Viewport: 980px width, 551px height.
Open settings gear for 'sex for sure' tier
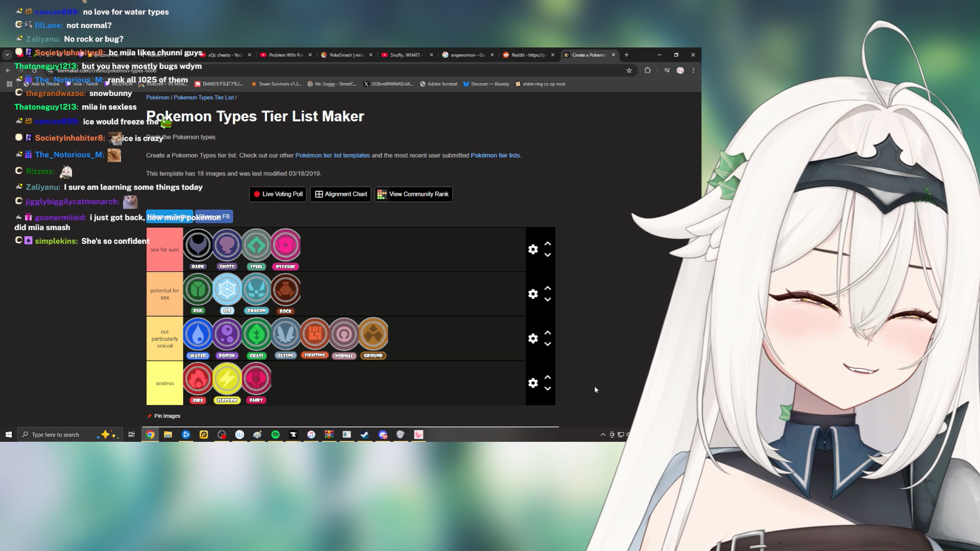click(533, 249)
